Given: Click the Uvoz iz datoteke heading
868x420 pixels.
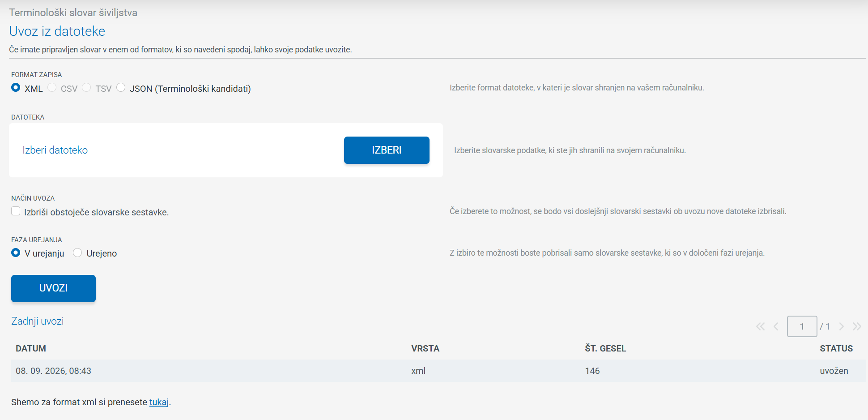Looking at the screenshot, I should tap(57, 31).
